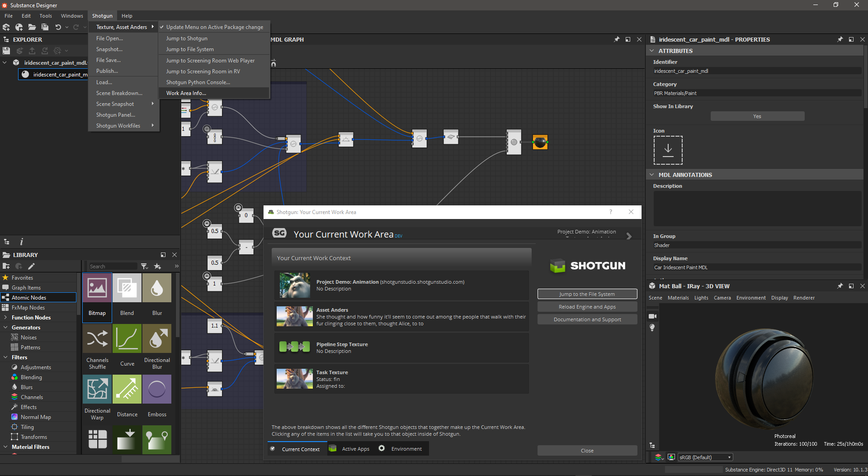Click Reload Engine and Apps button
This screenshot has width=868, height=476.
tap(587, 307)
